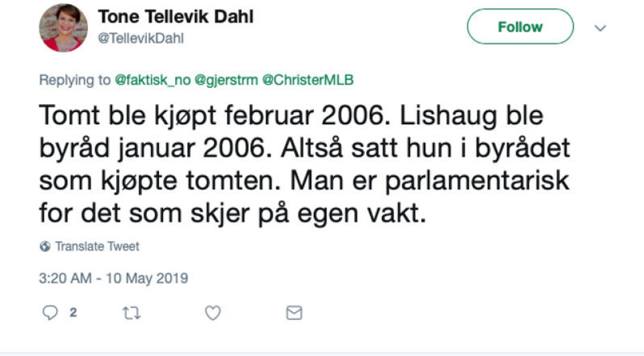Image resolution: width=644 pixels, height=356 pixels.
Task: Open the @gjerstrm mention
Action: pos(226,80)
